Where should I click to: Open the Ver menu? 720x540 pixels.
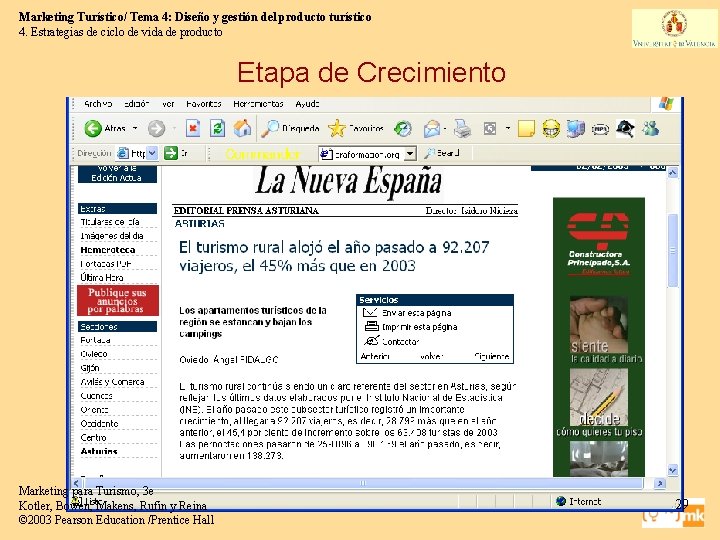coord(168,104)
